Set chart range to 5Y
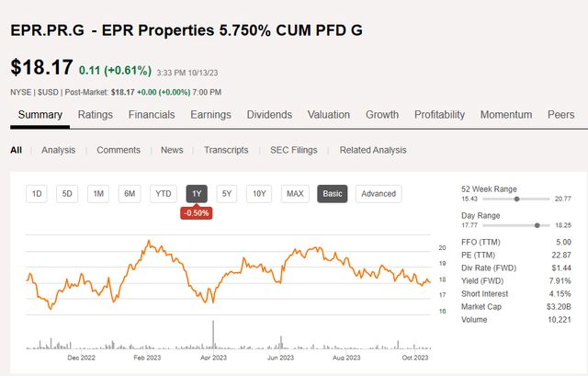This screenshot has height=376, width=588. point(228,193)
